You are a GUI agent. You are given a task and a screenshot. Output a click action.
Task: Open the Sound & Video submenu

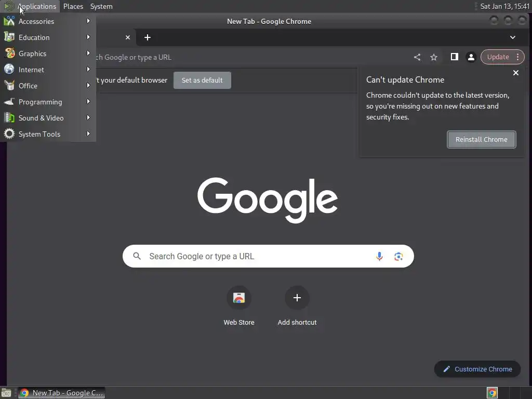pyautogui.click(x=48, y=118)
